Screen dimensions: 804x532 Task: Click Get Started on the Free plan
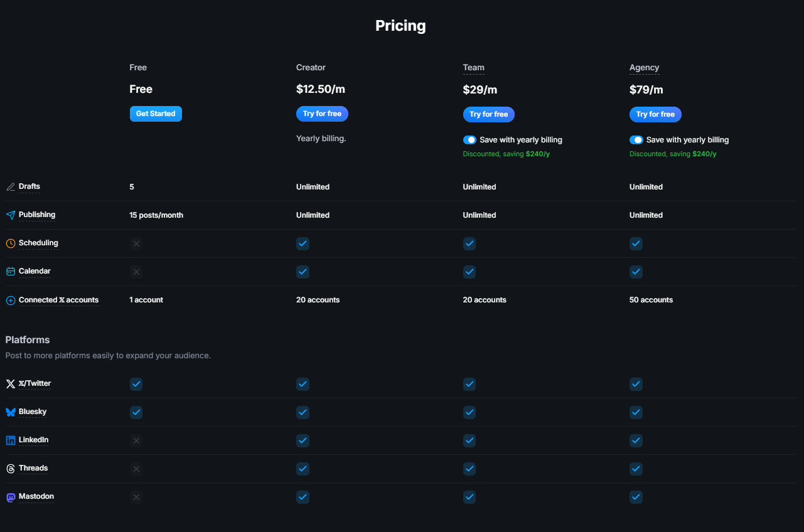(156, 114)
